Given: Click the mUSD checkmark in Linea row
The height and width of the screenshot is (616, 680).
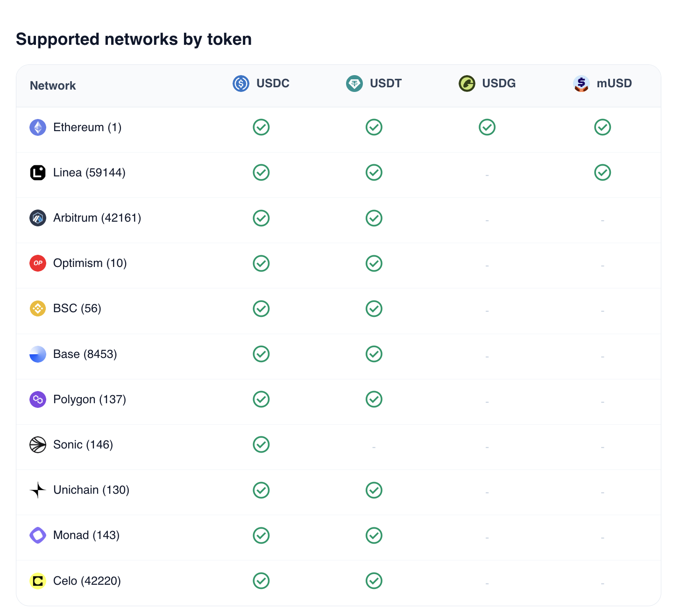Looking at the screenshot, I should [602, 172].
